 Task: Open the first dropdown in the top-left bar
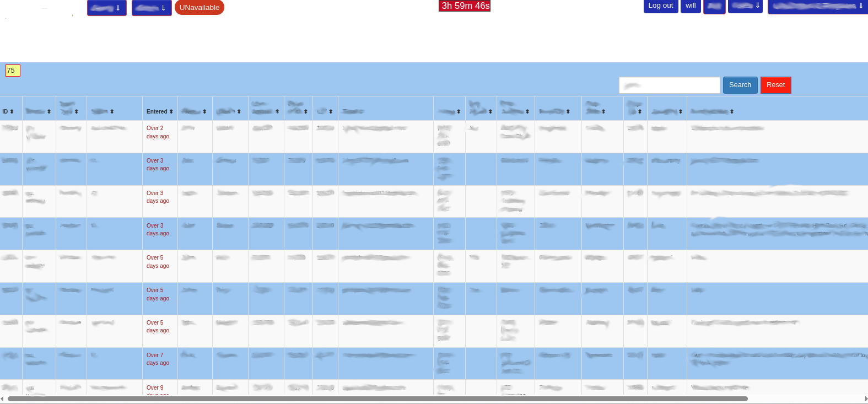click(x=107, y=8)
